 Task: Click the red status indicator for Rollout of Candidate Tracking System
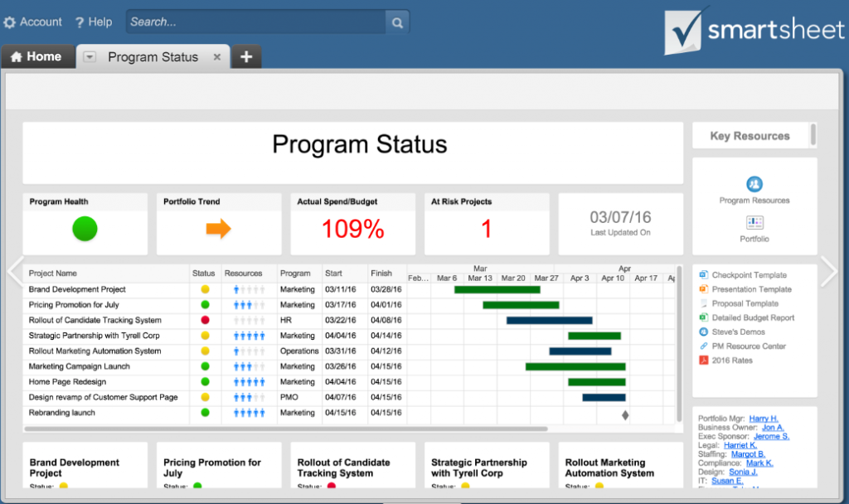(x=204, y=320)
